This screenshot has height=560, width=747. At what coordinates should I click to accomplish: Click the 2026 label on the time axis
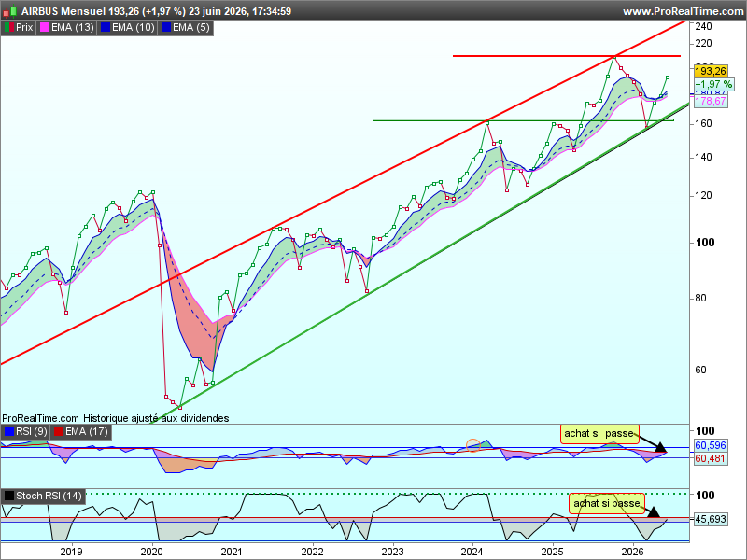tap(632, 552)
